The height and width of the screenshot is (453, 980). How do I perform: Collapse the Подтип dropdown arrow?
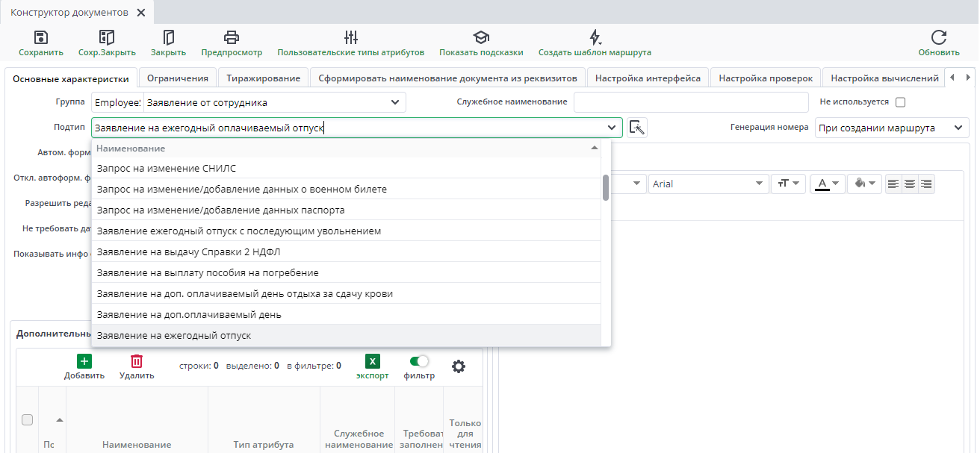point(612,128)
